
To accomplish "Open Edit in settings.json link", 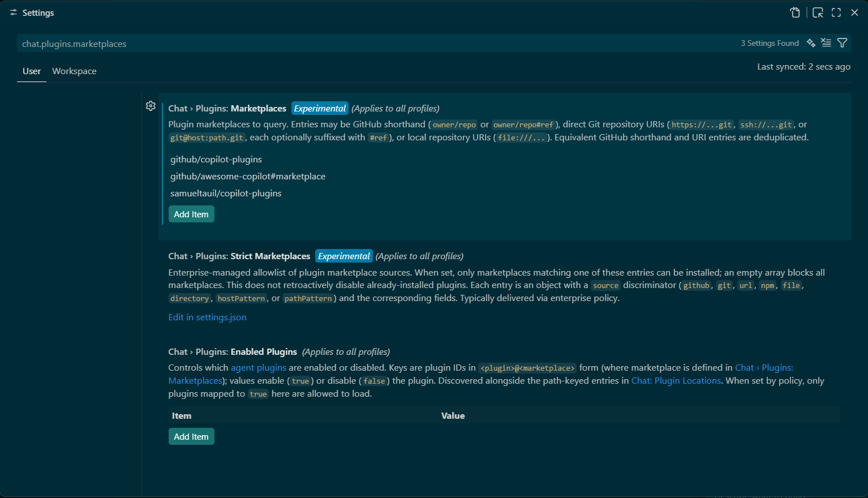I will 207,317.
